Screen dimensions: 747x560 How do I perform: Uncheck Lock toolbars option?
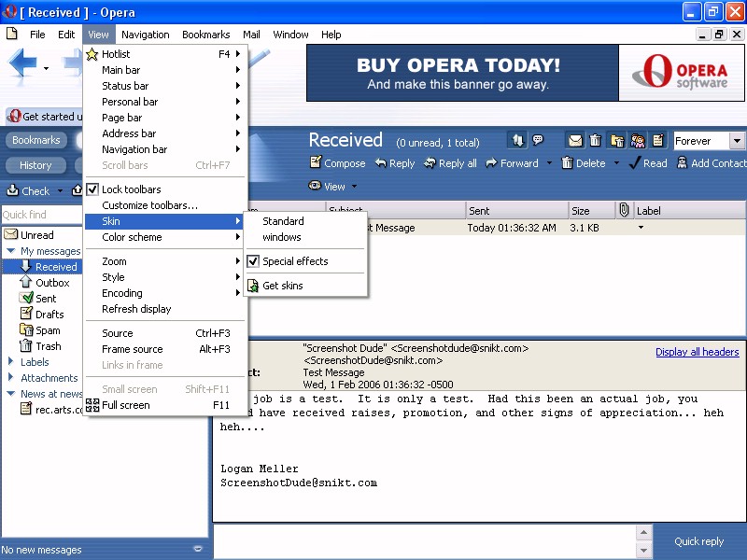[92, 189]
